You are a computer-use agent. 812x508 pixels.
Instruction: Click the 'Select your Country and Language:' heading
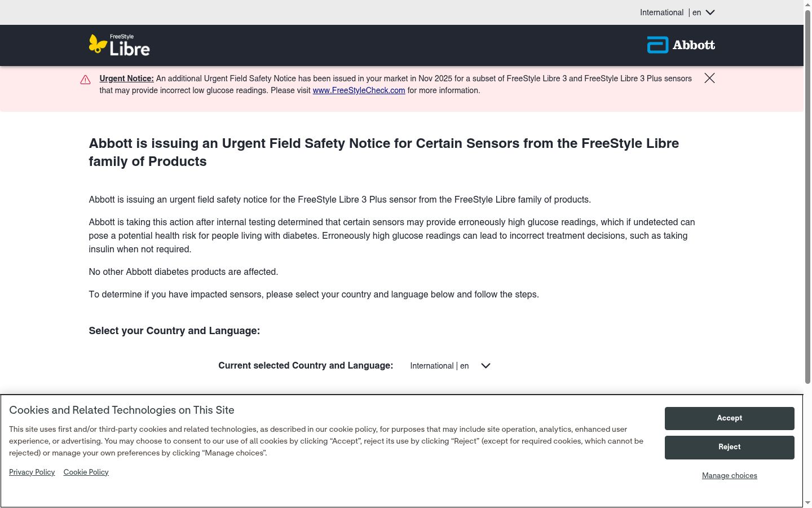[x=174, y=331]
